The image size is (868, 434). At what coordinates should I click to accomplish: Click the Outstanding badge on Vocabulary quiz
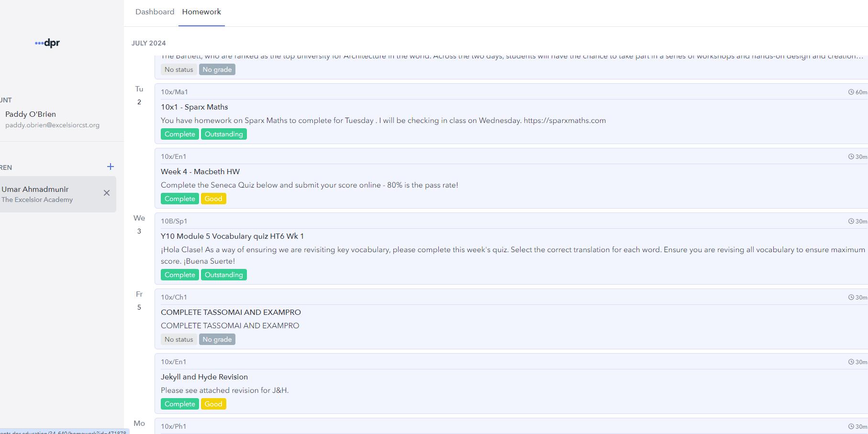(x=224, y=275)
